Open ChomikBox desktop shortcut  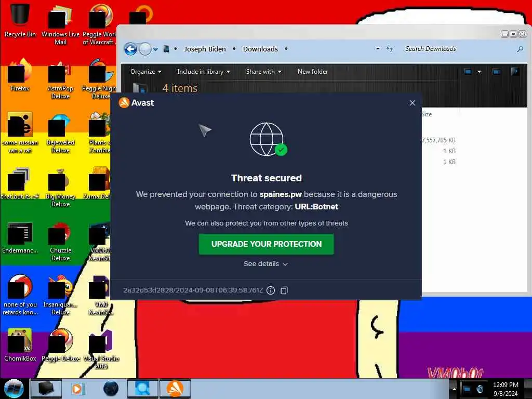20,345
